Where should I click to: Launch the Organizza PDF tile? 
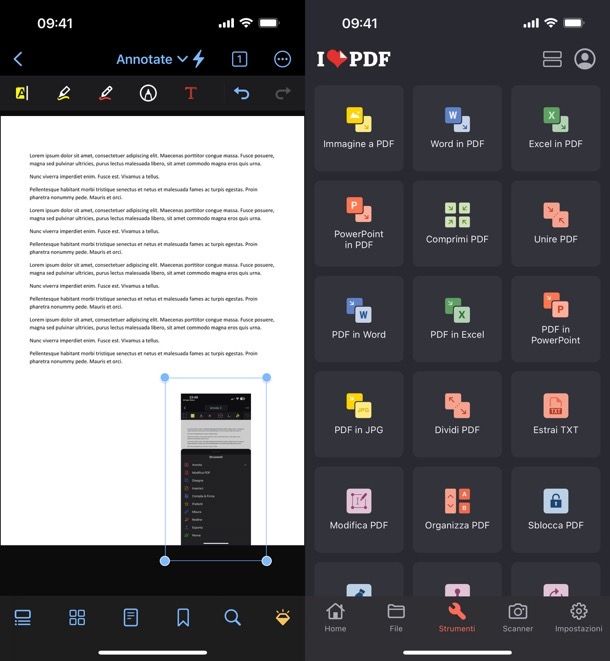click(457, 510)
